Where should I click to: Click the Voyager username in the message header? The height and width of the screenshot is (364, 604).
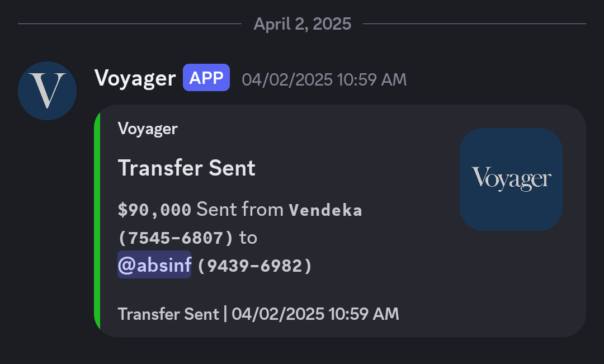click(x=135, y=78)
